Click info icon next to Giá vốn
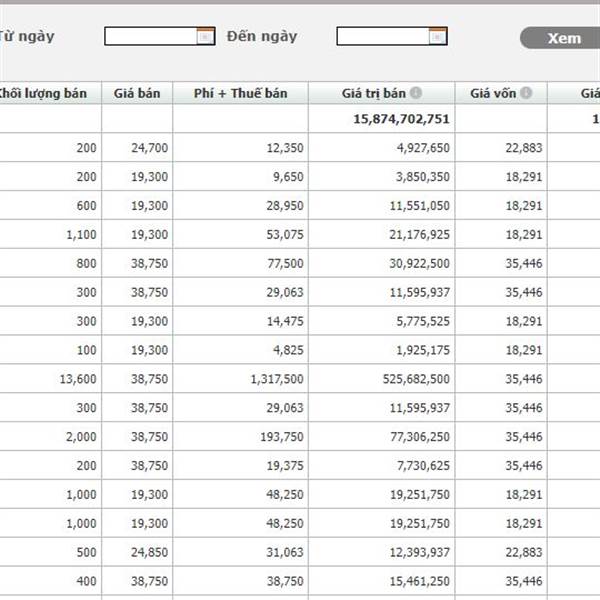 tap(526, 94)
